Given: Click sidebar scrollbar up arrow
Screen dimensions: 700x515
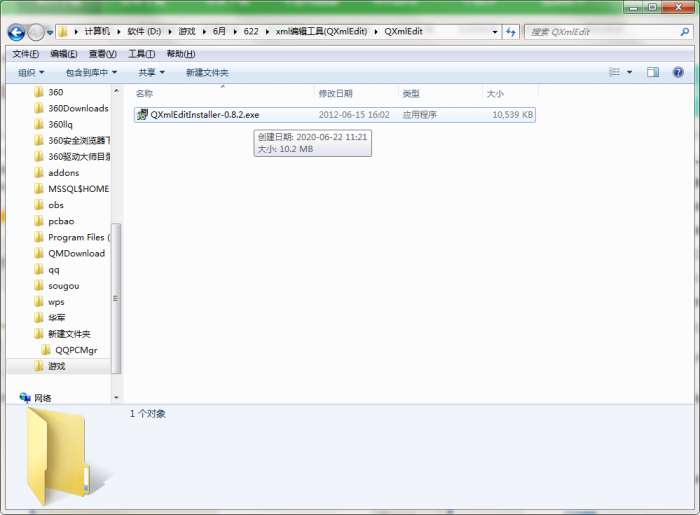Looking at the screenshot, I should point(116,91).
